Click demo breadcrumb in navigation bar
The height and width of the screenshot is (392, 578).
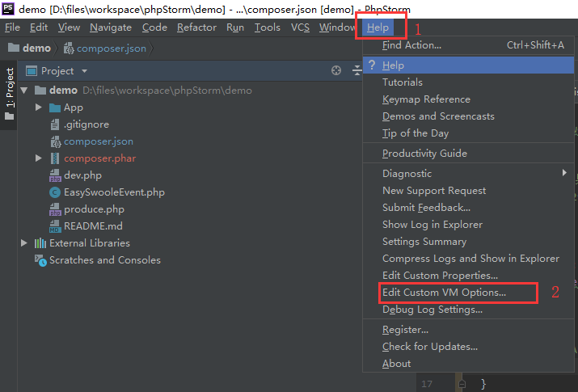pyautogui.click(x=36, y=48)
